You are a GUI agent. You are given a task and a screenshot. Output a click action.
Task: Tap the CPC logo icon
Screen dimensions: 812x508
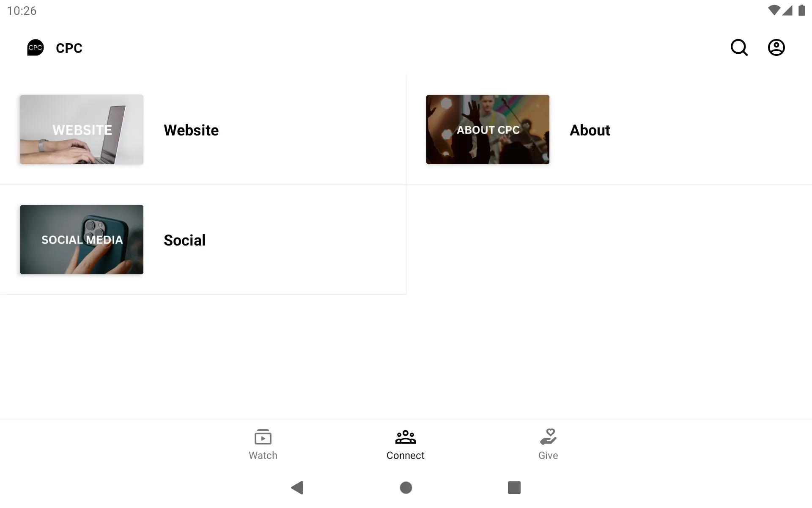(x=36, y=47)
